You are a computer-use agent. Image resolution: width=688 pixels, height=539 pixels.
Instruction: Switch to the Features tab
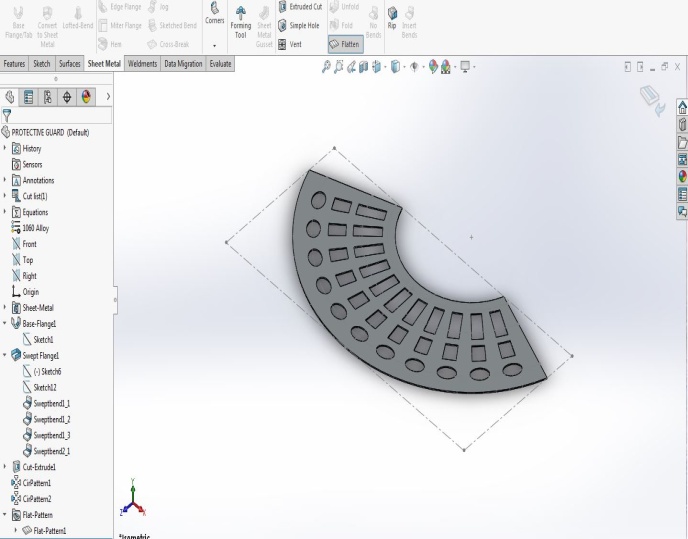click(x=14, y=64)
